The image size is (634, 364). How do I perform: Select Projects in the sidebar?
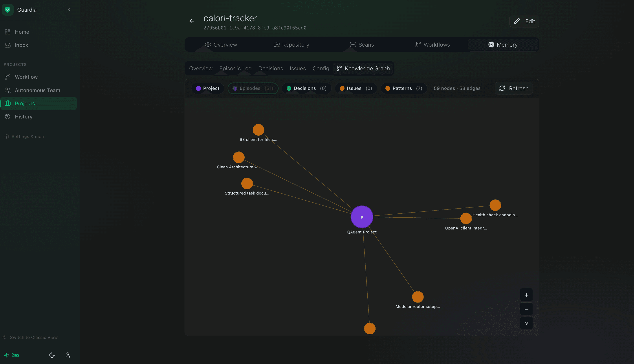pos(39,104)
